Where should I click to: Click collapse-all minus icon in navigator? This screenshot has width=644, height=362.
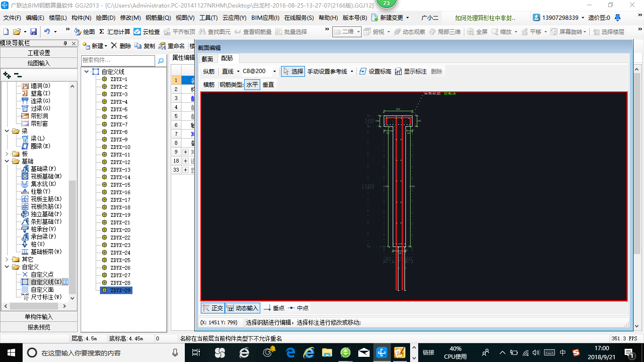[x=17, y=75]
